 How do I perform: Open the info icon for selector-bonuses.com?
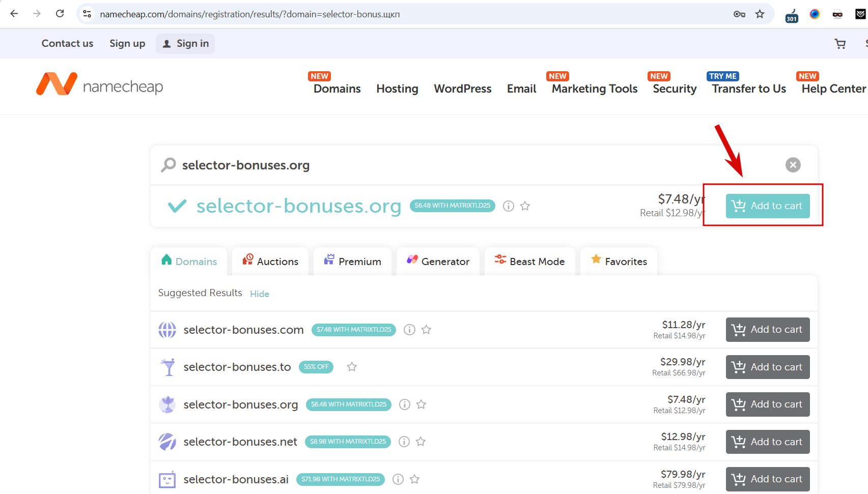[409, 330]
